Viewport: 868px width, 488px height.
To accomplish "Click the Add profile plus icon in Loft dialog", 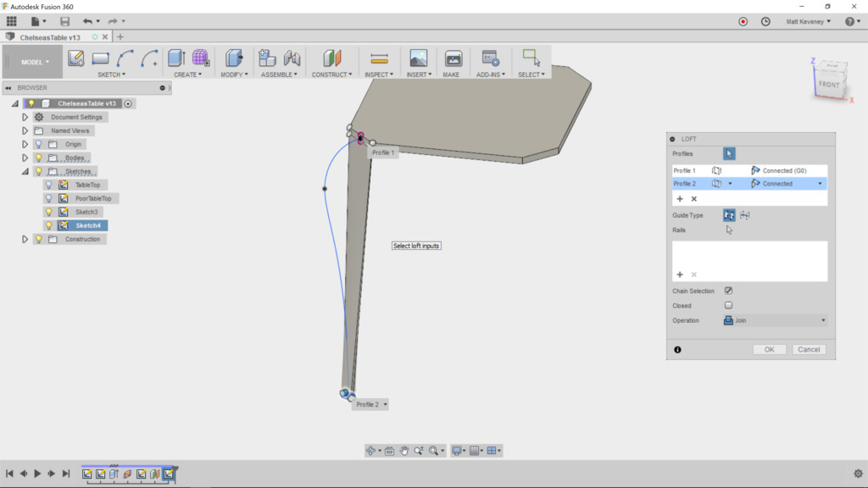I will [680, 198].
